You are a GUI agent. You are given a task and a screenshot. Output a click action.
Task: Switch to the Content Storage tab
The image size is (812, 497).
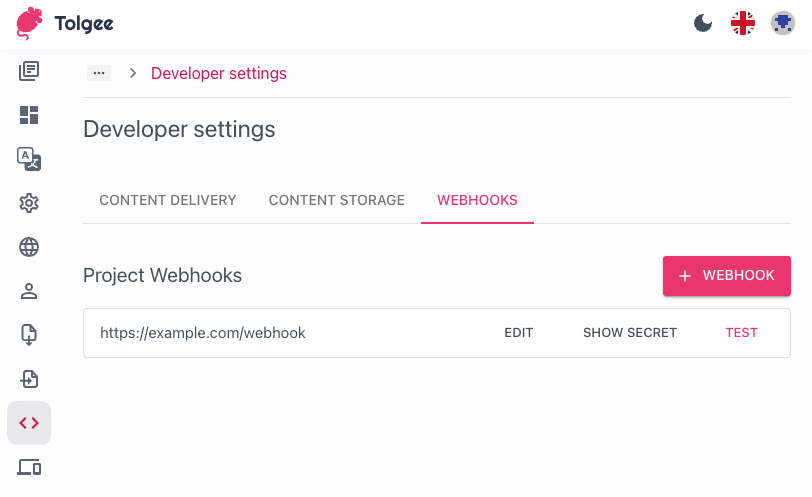tap(337, 200)
